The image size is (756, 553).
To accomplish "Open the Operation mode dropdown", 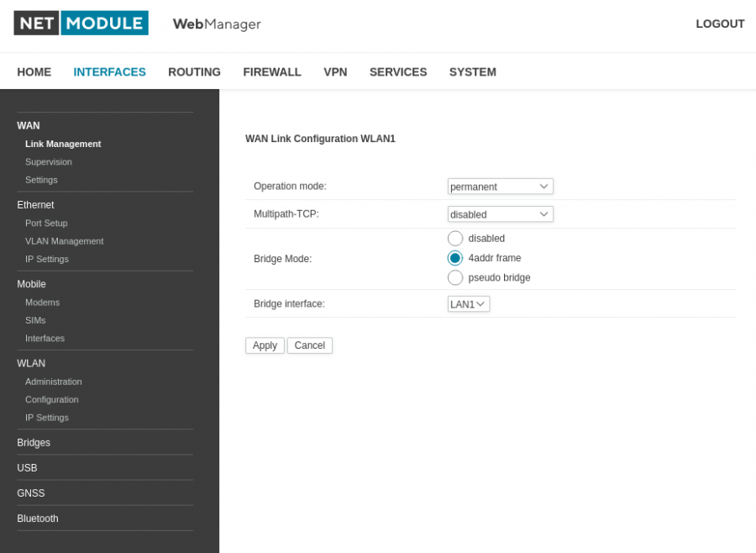I will [500, 187].
